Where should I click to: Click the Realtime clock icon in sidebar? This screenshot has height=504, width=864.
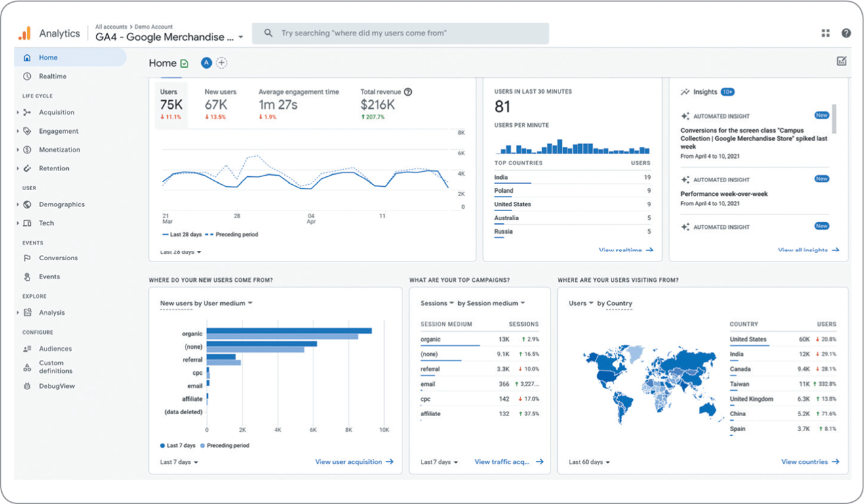click(x=27, y=76)
